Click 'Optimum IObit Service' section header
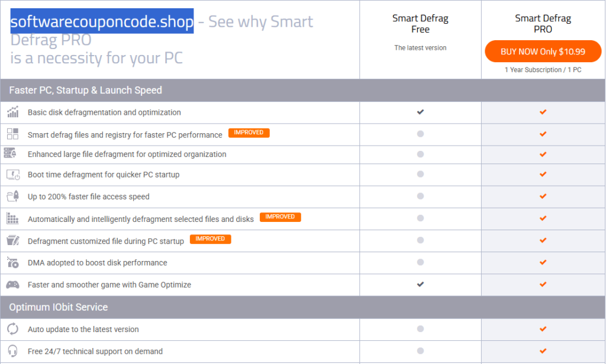606x364 pixels. pos(59,307)
